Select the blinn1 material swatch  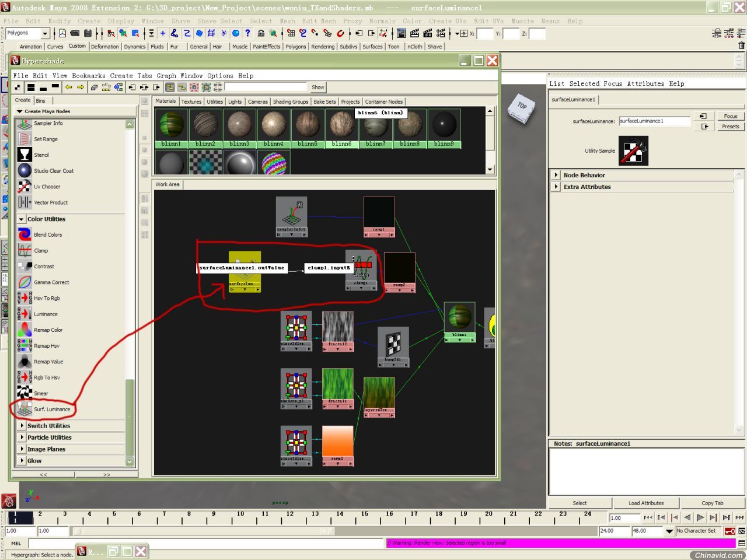point(171,128)
